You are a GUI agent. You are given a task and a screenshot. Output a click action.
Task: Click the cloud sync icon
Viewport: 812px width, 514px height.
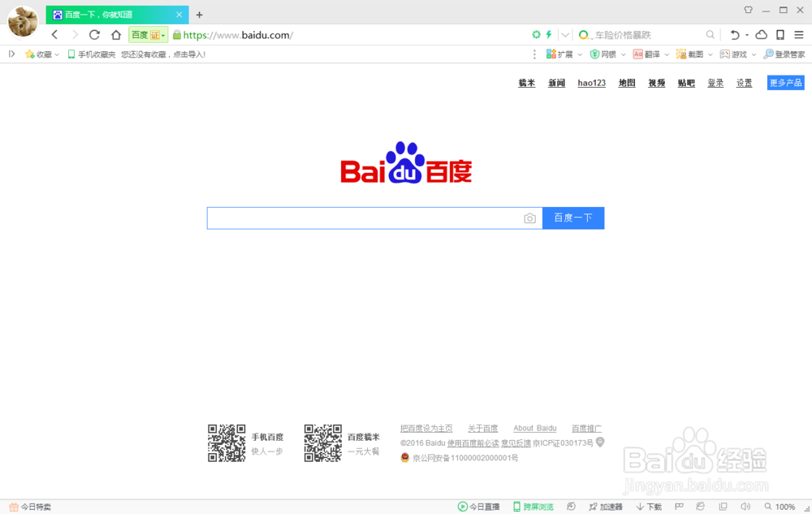pos(762,35)
